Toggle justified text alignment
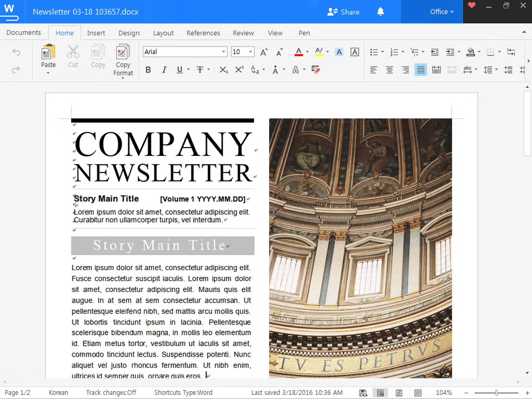532x399 pixels. (421, 70)
